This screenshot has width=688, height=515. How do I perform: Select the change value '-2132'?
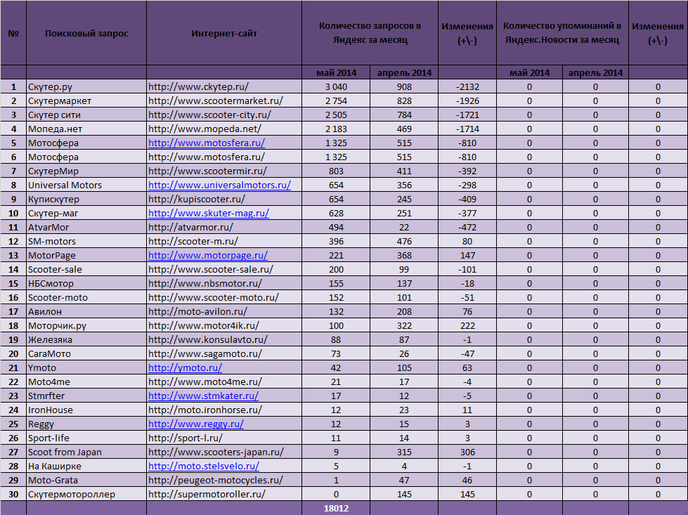click(x=467, y=87)
